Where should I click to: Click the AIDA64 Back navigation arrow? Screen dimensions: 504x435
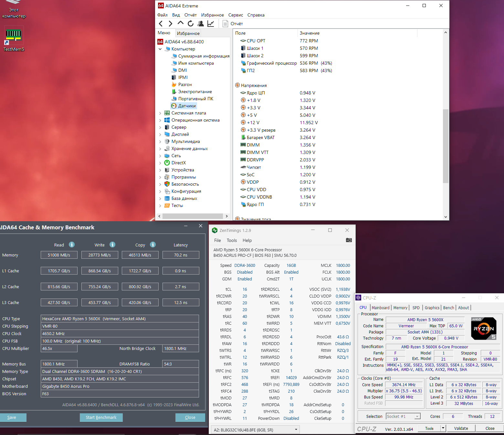(161, 24)
